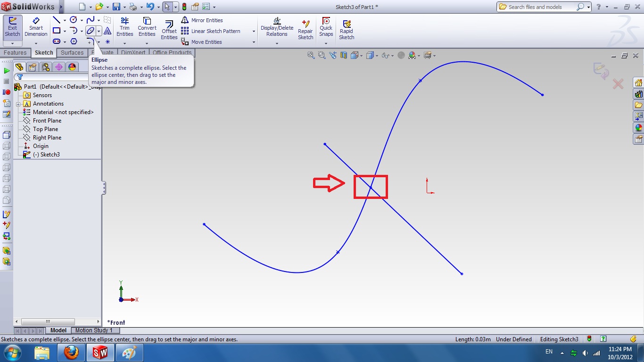Screen dimensions: 644x362
Task: Open the Ellipse tool dropdown arrow
Action: coord(99,31)
